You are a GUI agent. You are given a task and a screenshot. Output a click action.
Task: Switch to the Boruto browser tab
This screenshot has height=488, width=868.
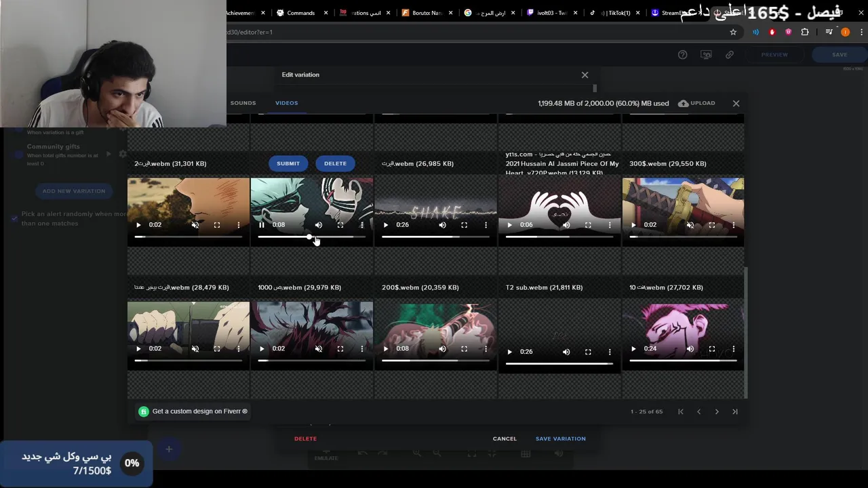coord(427,13)
